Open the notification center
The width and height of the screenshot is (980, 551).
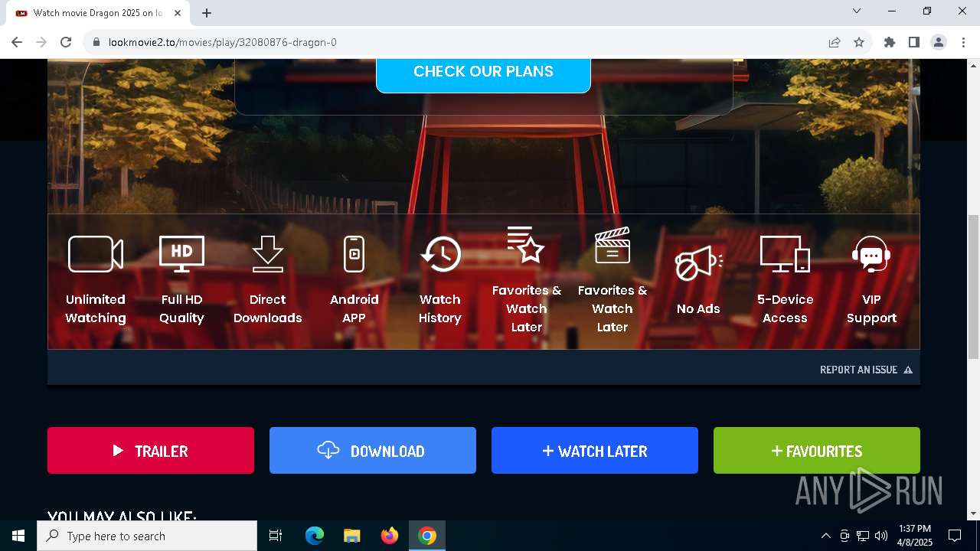955,536
